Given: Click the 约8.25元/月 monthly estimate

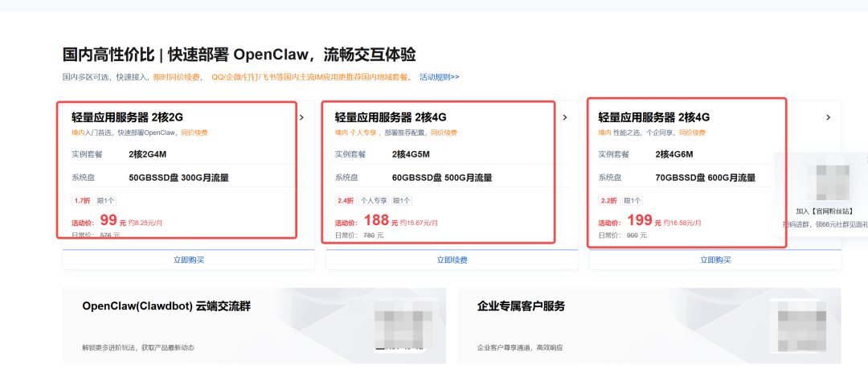Looking at the screenshot, I should click(x=145, y=223).
